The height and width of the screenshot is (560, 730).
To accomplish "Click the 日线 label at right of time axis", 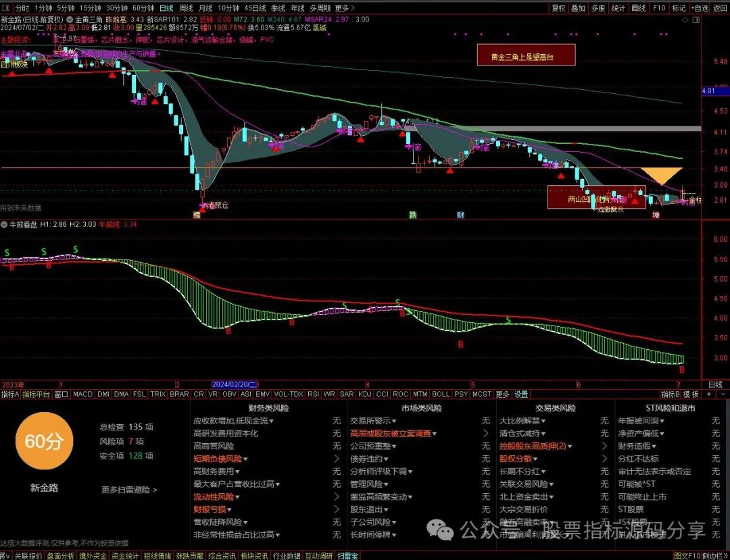I will (x=715, y=384).
